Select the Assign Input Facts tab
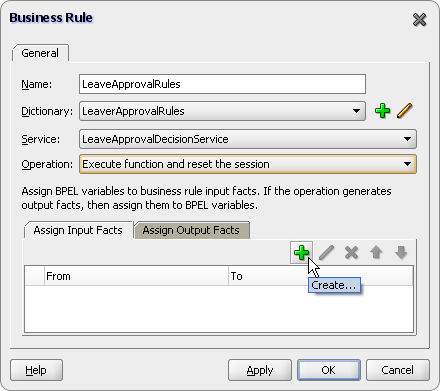Viewport: 440px width, 391px height. (78, 230)
